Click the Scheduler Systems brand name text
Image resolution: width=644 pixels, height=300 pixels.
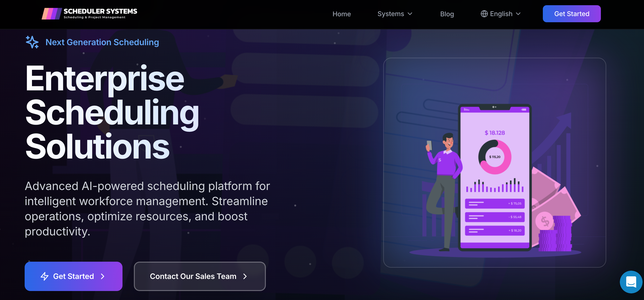pos(100,11)
